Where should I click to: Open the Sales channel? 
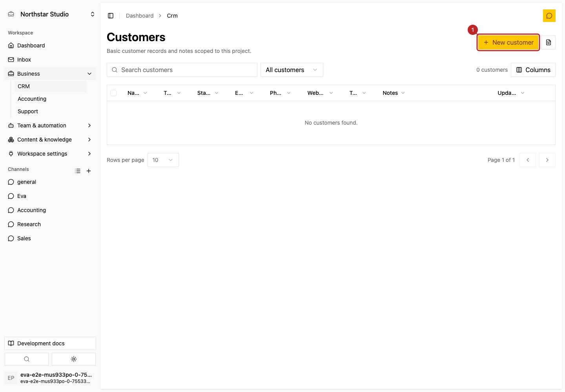coord(50,238)
